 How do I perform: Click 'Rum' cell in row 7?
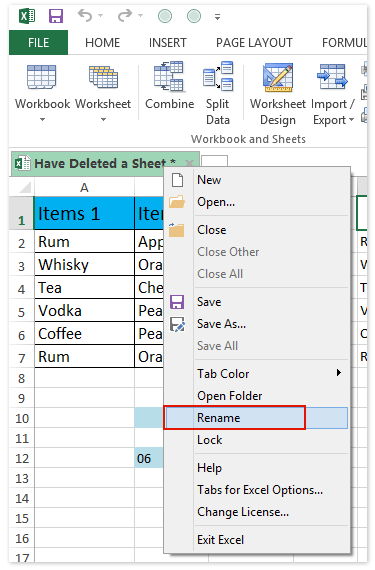[x=84, y=357]
